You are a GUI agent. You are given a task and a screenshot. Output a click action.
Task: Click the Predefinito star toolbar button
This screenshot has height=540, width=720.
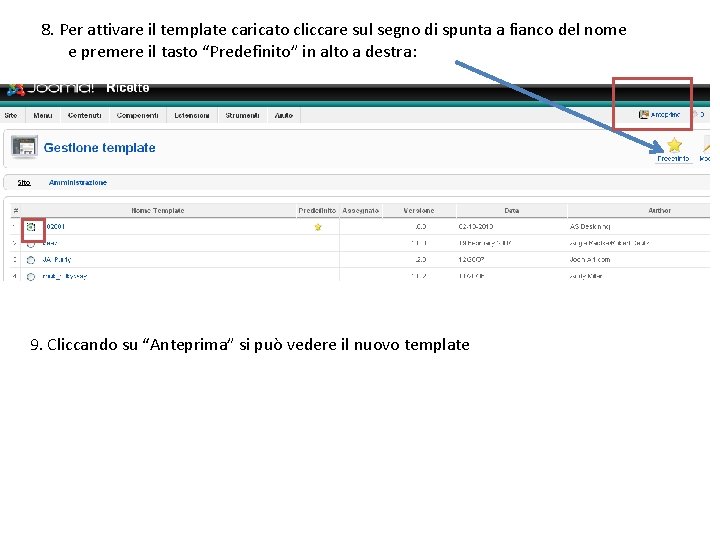[x=674, y=150]
